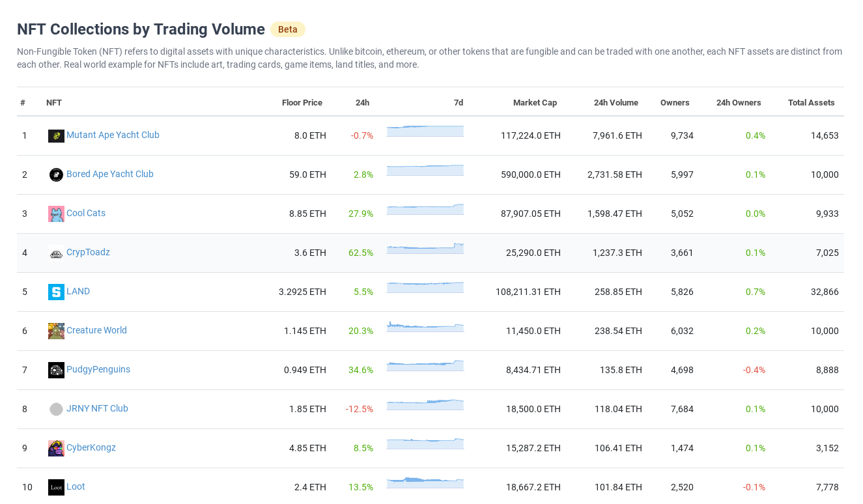
Task: Sort by the 24h Volume column header
Action: coord(616,102)
